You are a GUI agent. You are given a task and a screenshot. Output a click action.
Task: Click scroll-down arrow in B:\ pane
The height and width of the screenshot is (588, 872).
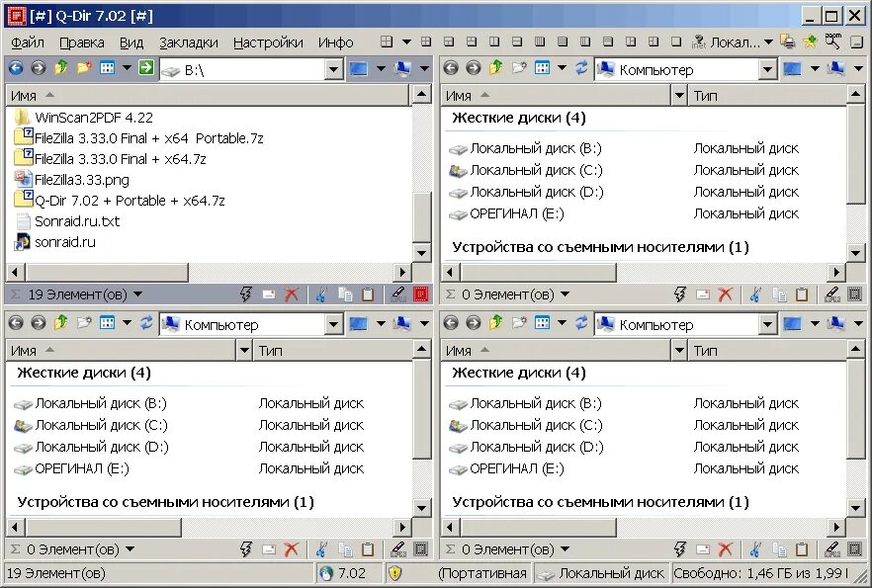421,253
